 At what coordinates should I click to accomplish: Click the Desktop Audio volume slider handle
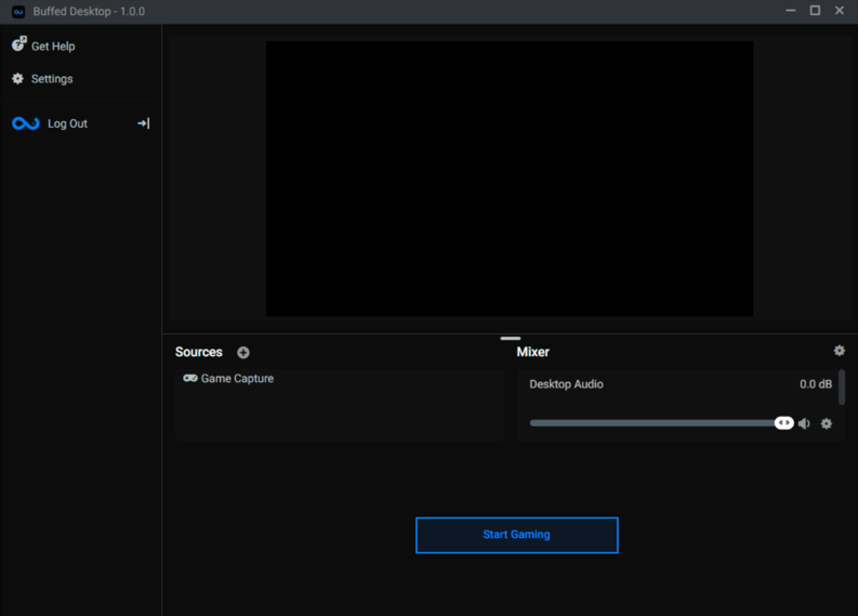pos(784,423)
